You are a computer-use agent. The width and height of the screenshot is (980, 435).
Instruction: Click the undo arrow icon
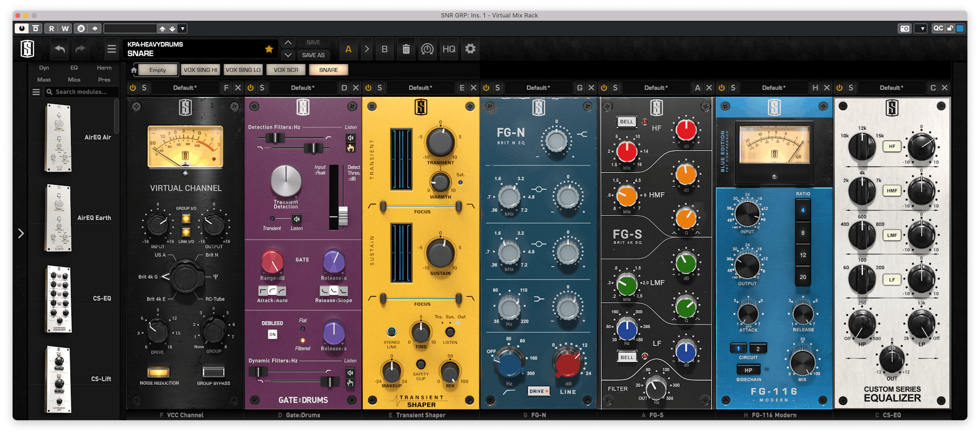click(60, 49)
